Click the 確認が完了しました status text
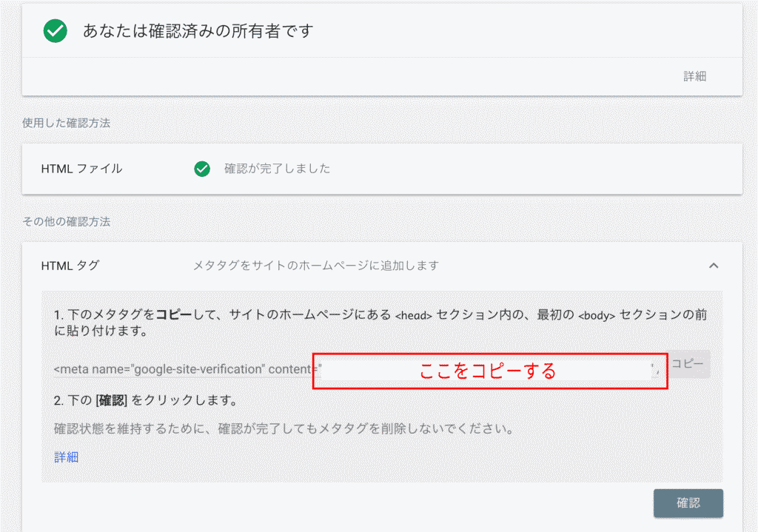Image resolution: width=758 pixels, height=532 pixels. (277, 169)
